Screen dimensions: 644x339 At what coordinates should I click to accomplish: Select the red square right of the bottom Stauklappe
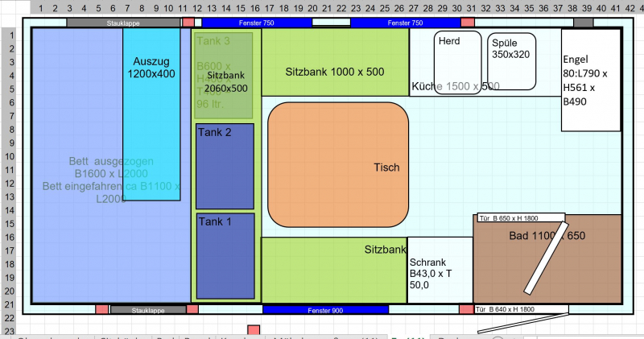pyautogui.click(x=192, y=310)
